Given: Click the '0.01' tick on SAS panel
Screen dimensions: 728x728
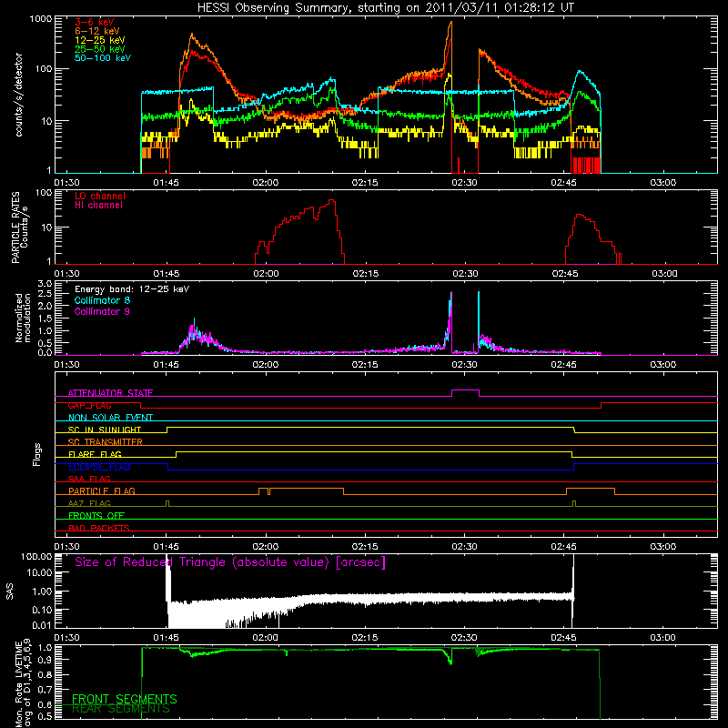Looking at the screenshot, I should (x=42, y=625).
